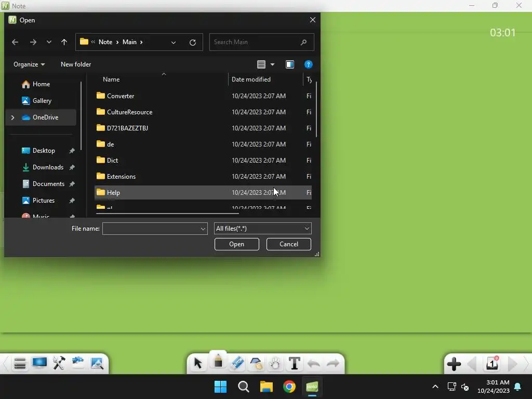Select the hand roaming tool
This screenshot has width=532, height=399.
tap(275, 363)
